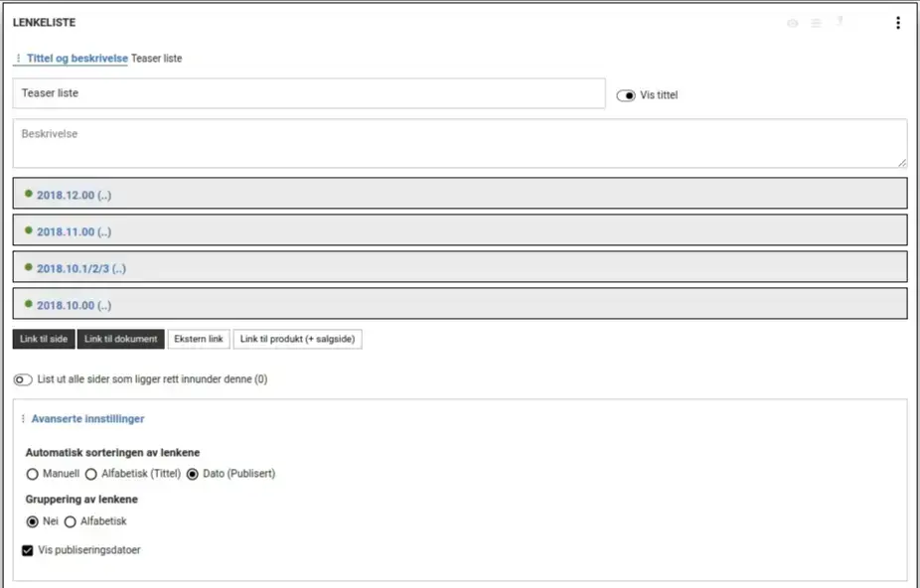Image resolution: width=920 pixels, height=588 pixels.
Task: Click the Link til dokument button
Action: (121, 339)
